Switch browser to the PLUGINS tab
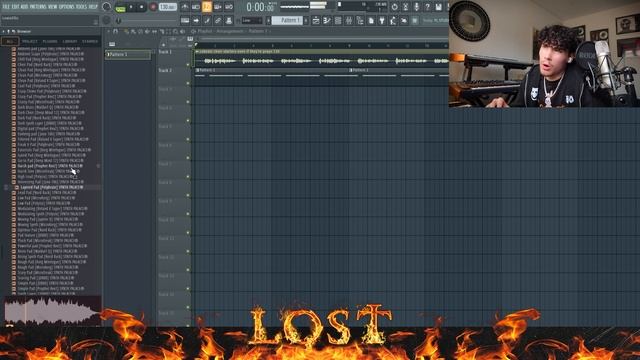 50,41
